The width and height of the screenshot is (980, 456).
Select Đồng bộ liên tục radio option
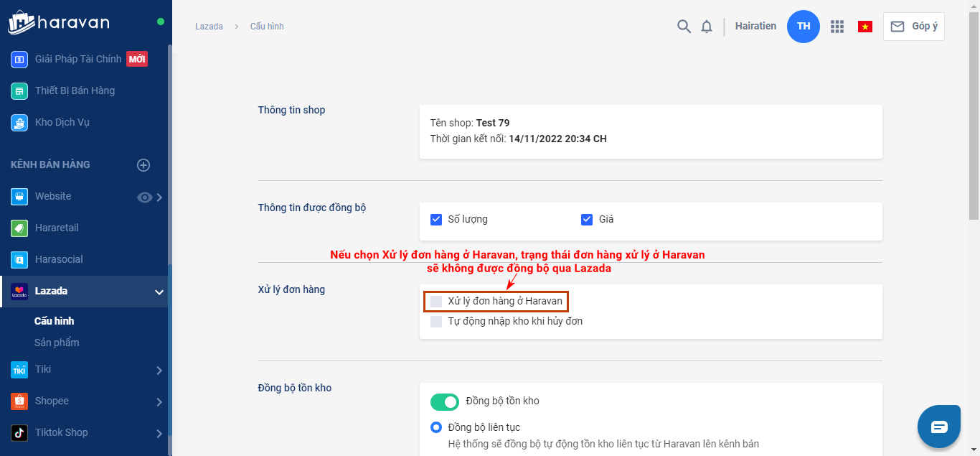(x=436, y=427)
